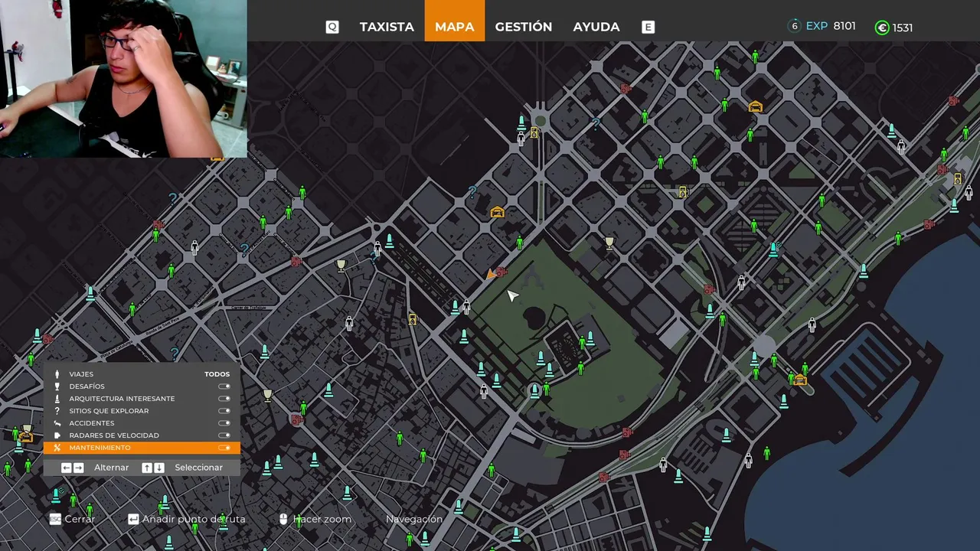This screenshot has height=551, width=980.
Task: Click the Cerrar button
Action: 80,519
